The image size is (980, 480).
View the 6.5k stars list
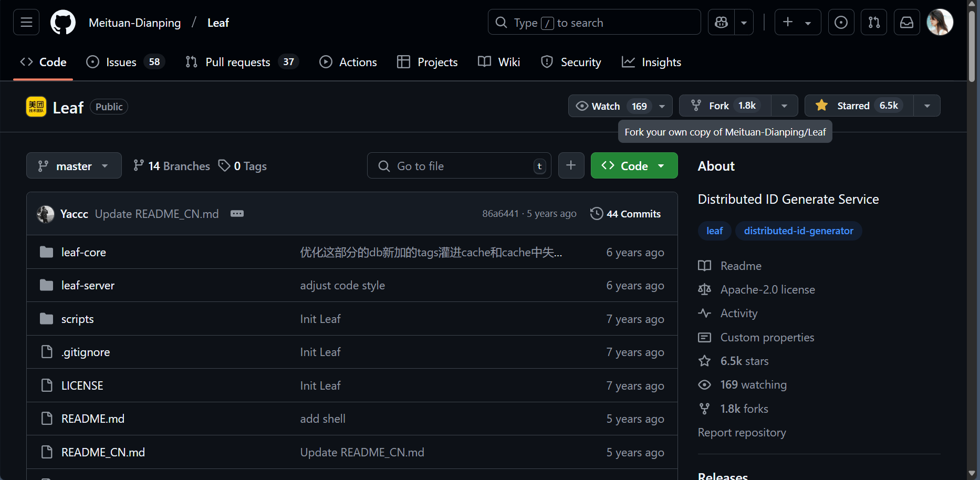coord(734,361)
